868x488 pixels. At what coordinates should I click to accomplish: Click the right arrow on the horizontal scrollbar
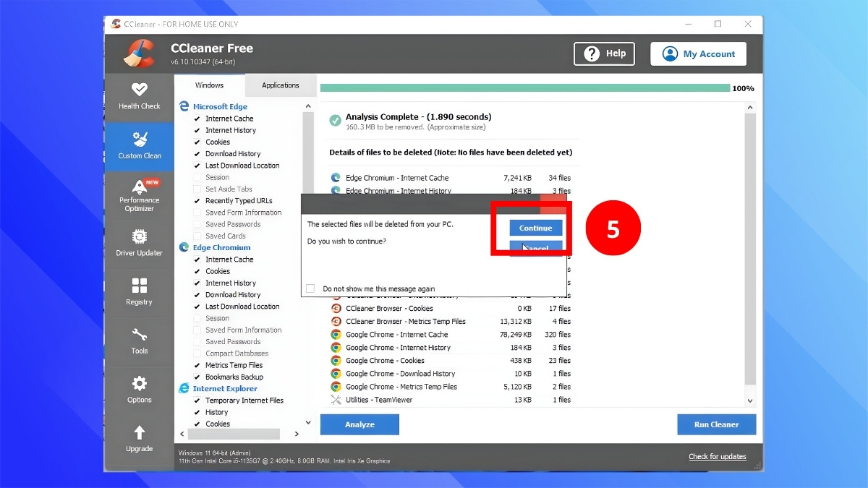pyautogui.click(x=297, y=433)
